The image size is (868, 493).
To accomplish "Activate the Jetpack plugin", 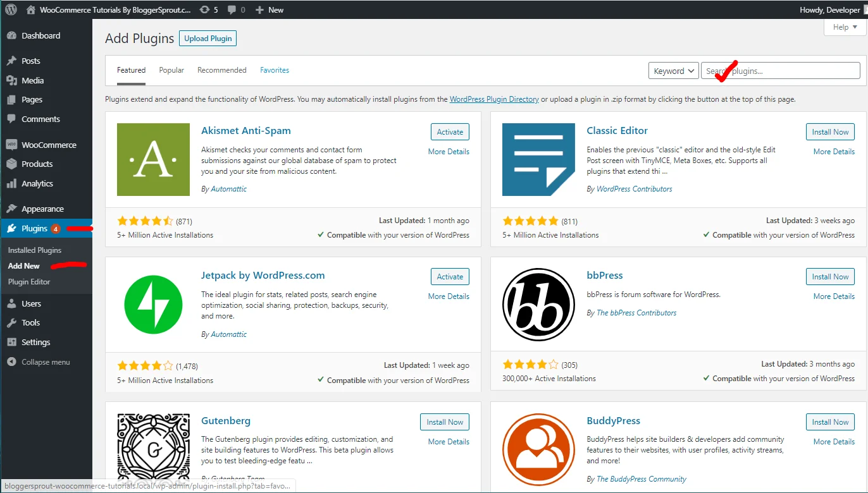I will (x=450, y=277).
